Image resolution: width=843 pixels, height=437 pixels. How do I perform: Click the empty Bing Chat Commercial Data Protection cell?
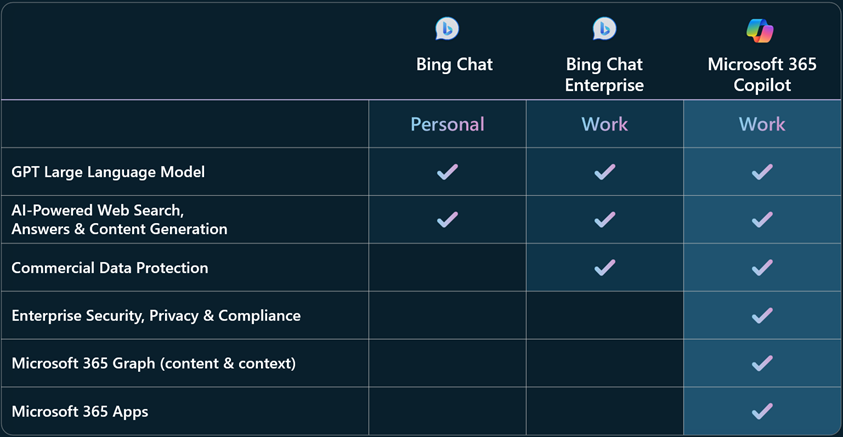point(447,268)
